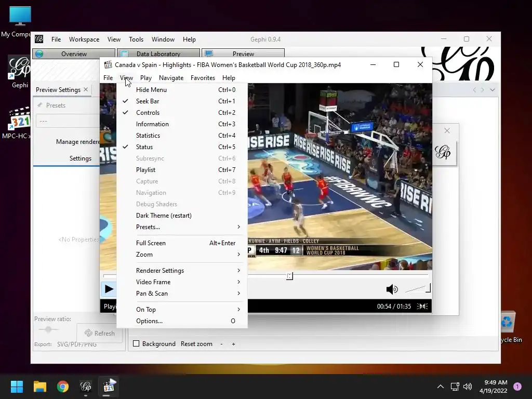Show the Playlist panel
This screenshot has width=532, height=399.
[182, 170]
